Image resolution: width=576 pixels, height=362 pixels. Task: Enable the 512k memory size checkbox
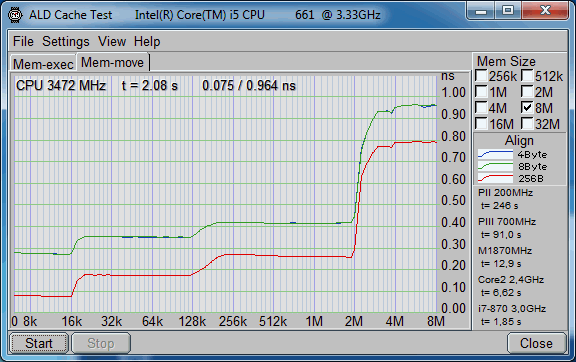pos(527,76)
